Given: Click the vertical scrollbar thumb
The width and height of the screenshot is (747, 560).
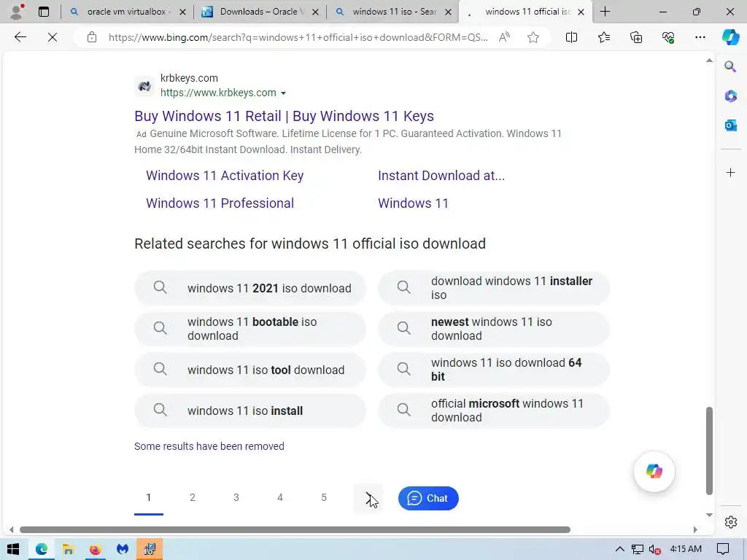Looking at the screenshot, I should [x=709, y=451].
